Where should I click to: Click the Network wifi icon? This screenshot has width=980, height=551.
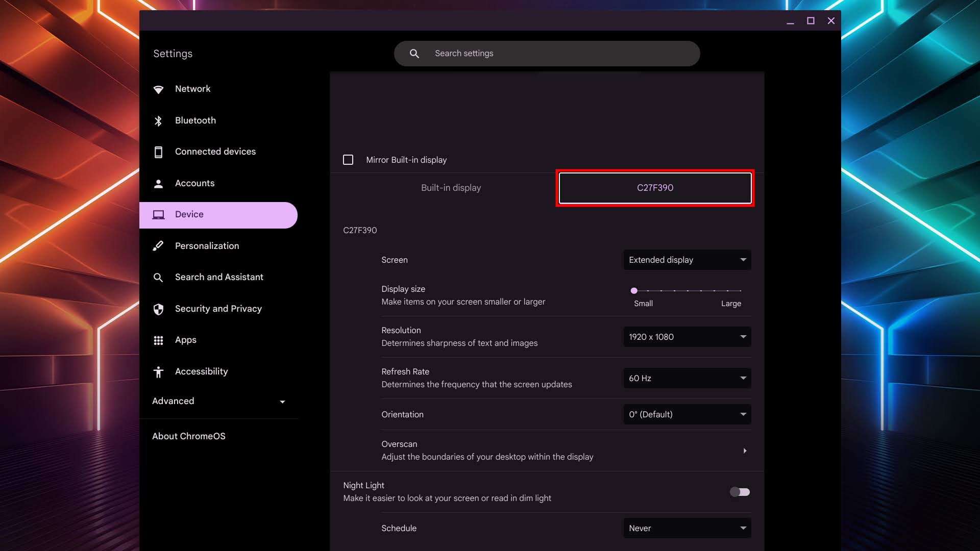[x=158, y=89]
